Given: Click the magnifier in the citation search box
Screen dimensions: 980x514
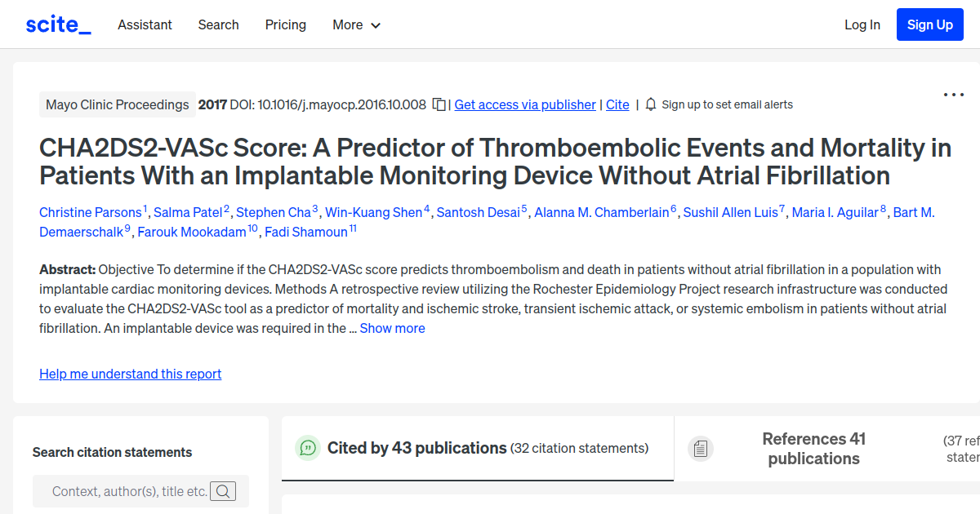Looking at the screenshot, I should [223, 490].
